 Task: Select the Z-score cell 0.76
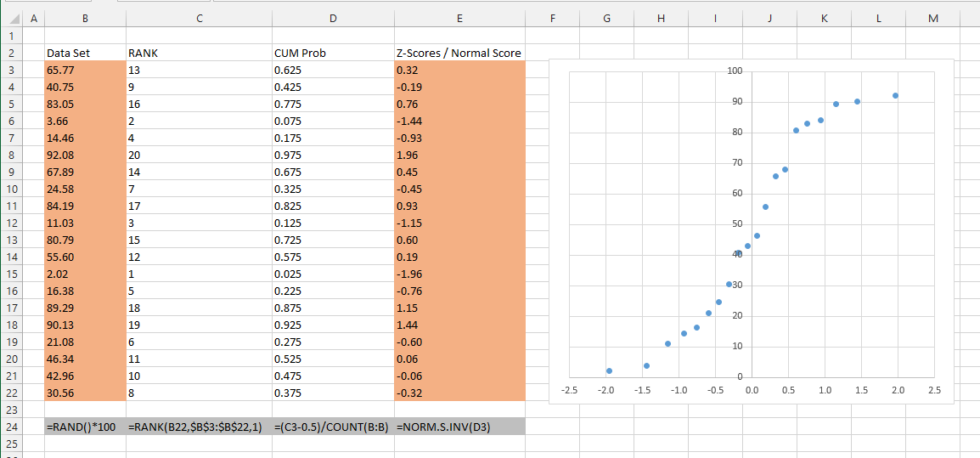[459, 104]
